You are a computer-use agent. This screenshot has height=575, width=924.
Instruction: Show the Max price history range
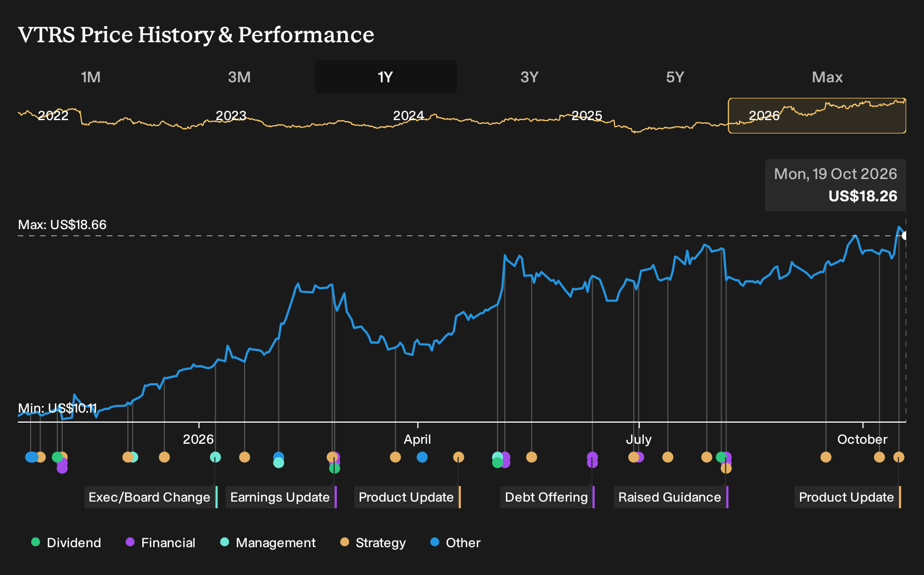pyautogui.click(x=827, y=77)
